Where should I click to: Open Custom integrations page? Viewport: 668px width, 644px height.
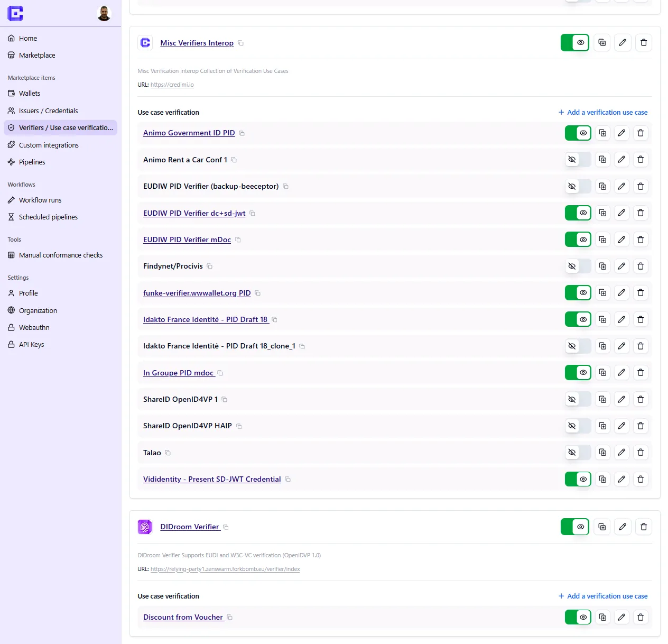pos(49,145)
